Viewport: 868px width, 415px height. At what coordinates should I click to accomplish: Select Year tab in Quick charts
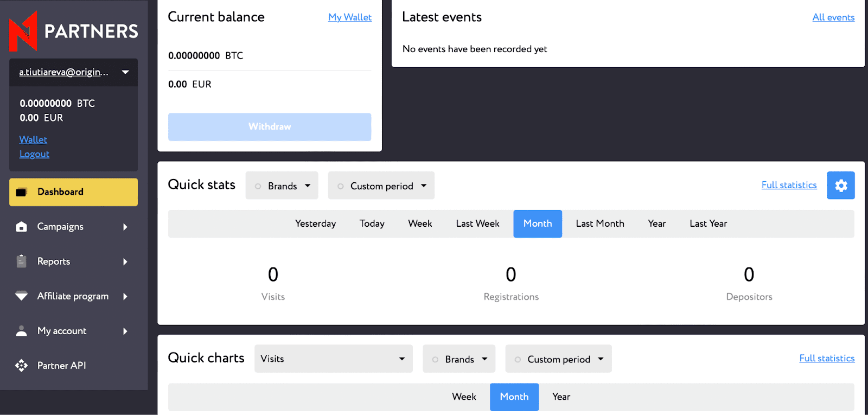point(561,397)
